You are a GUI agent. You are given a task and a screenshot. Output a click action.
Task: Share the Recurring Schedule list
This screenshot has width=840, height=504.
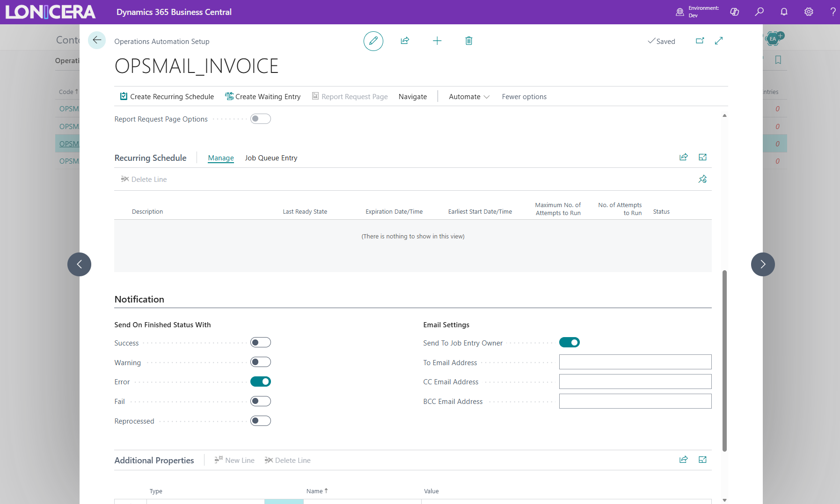pos(684,157)
